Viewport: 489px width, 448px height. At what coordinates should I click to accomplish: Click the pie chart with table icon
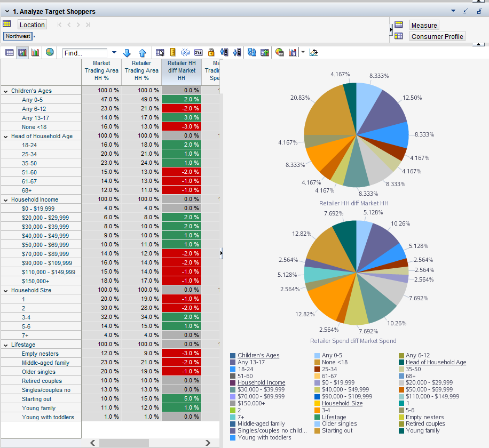tap(279, 52)
